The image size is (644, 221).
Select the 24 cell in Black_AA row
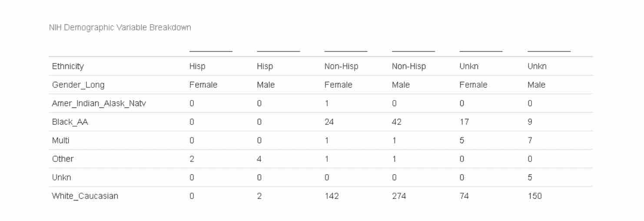[329, 122]
